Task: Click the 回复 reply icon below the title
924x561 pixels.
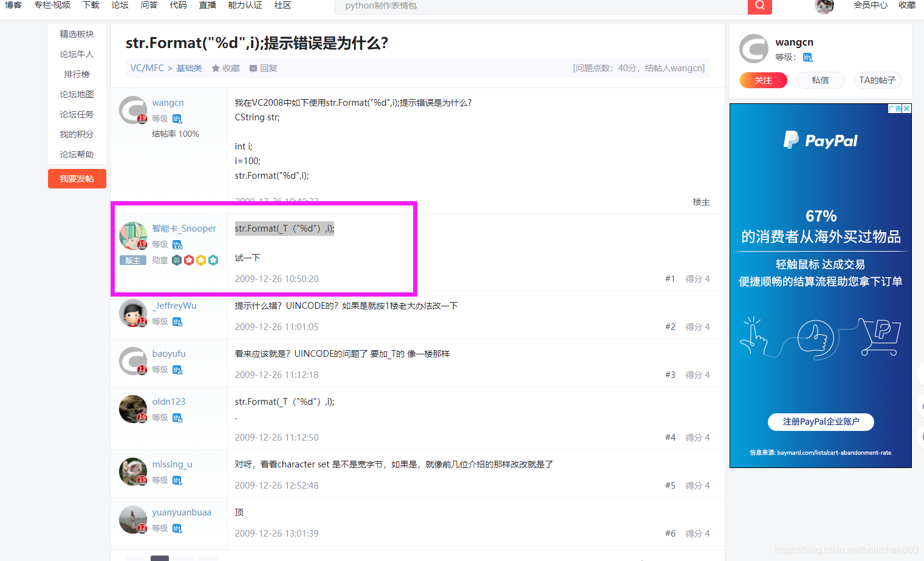Action: pos(253,67)
